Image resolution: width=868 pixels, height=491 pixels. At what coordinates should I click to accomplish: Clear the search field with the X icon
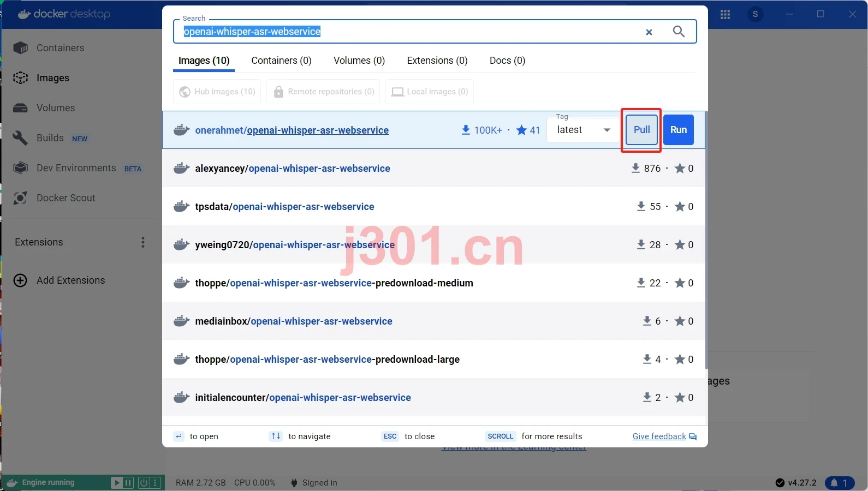click(649, 32)
